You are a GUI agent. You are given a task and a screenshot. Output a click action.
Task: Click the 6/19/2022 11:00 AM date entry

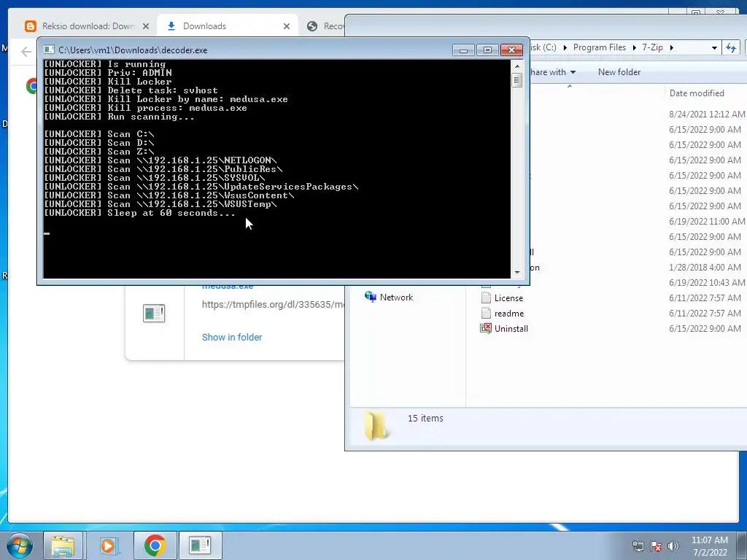pos(706,222)
